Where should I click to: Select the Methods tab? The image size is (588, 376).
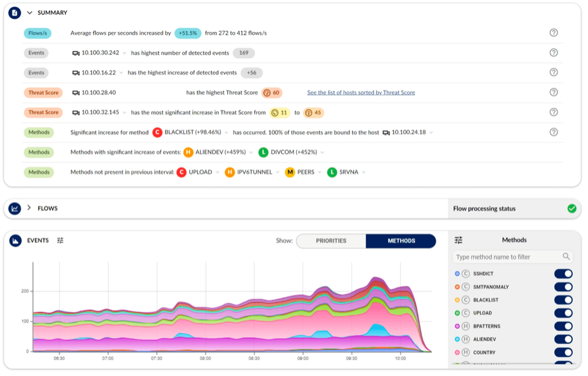click(x=401, y=241)
